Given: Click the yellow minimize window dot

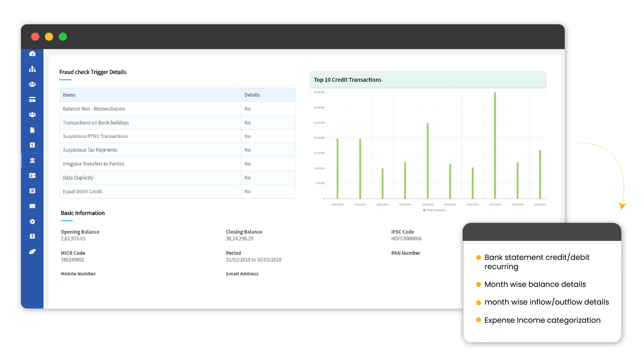Looking at the screenshot, I should coord(49,37).
